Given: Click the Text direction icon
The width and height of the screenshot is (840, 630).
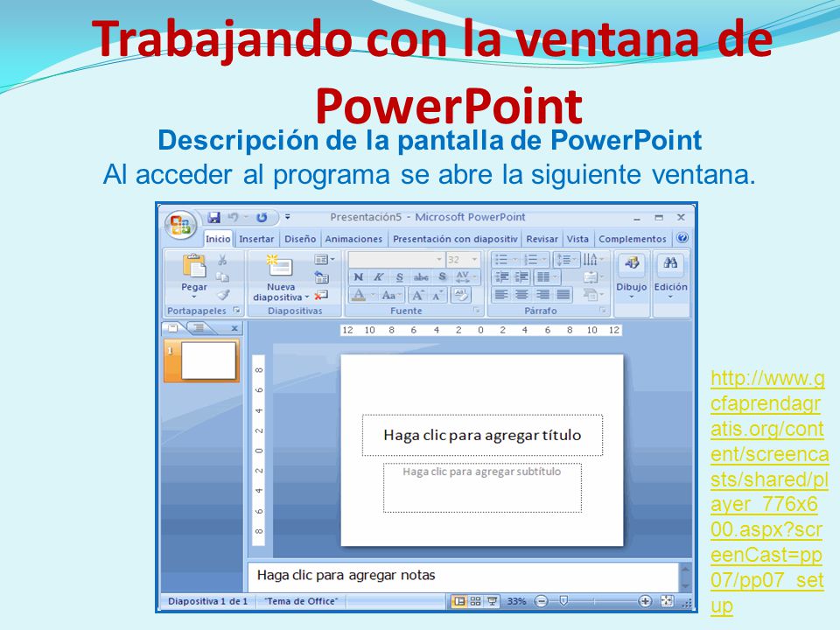Looking at the screenshot, I should tap(592, 260).
